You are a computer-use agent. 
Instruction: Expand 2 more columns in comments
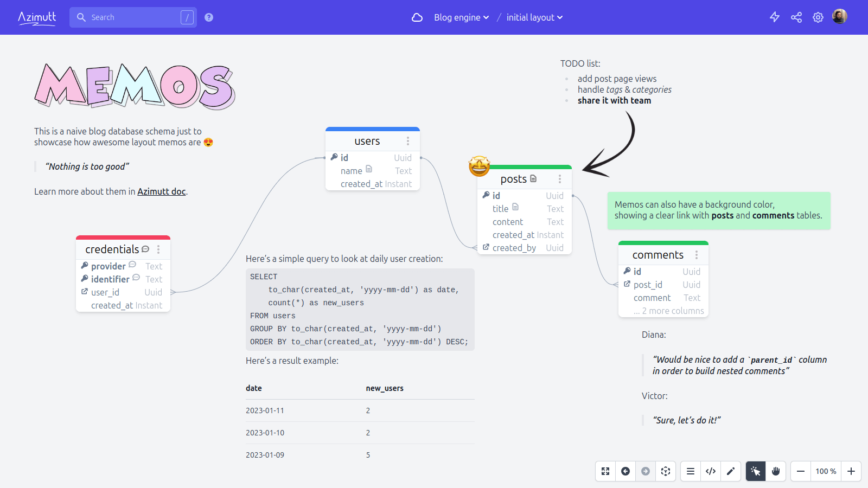point(668,311)
